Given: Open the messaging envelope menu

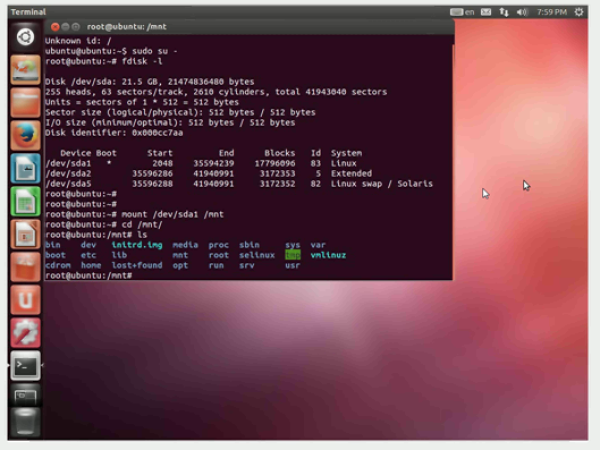Looking at the screenshot, I should click(484, 12).
